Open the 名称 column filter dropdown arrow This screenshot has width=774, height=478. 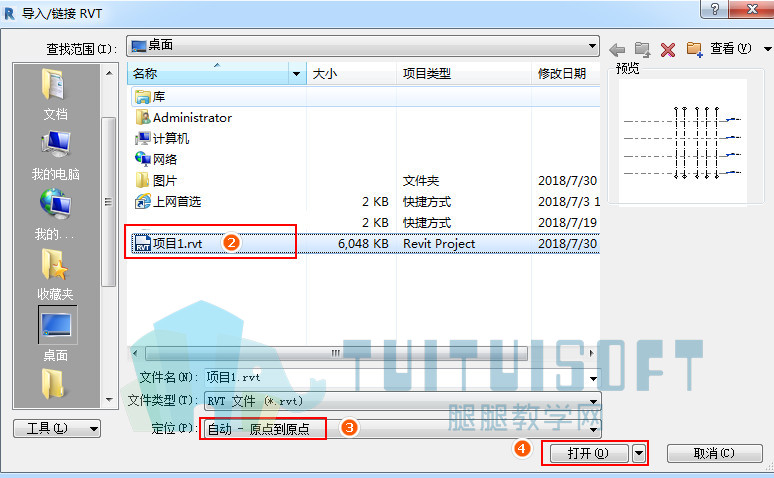pos(296,74)
